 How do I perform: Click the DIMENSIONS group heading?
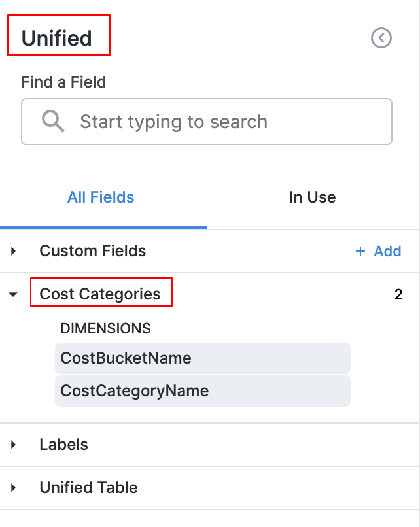(105, 328)
